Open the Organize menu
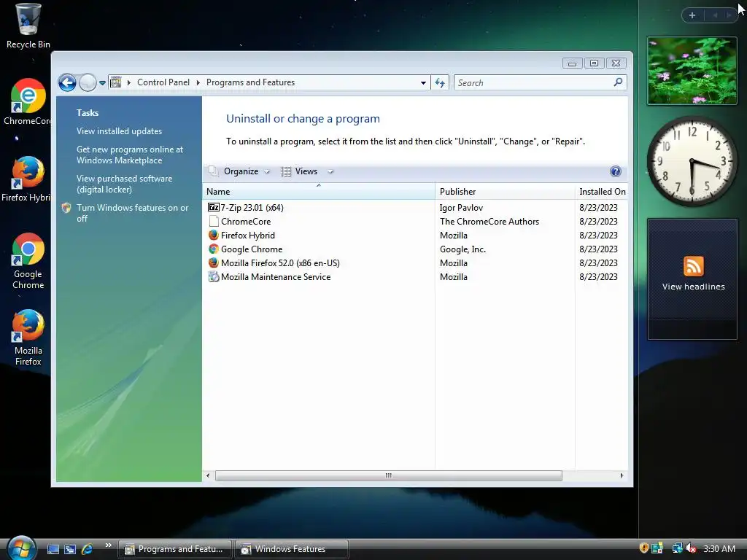 pyautogui.click(x=241, y=171)
